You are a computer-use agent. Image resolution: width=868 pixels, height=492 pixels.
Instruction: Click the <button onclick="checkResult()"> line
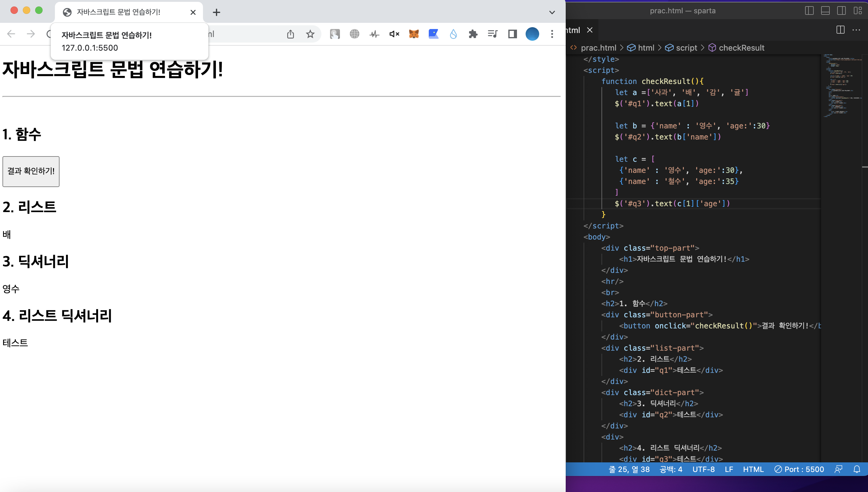point(720,326)
